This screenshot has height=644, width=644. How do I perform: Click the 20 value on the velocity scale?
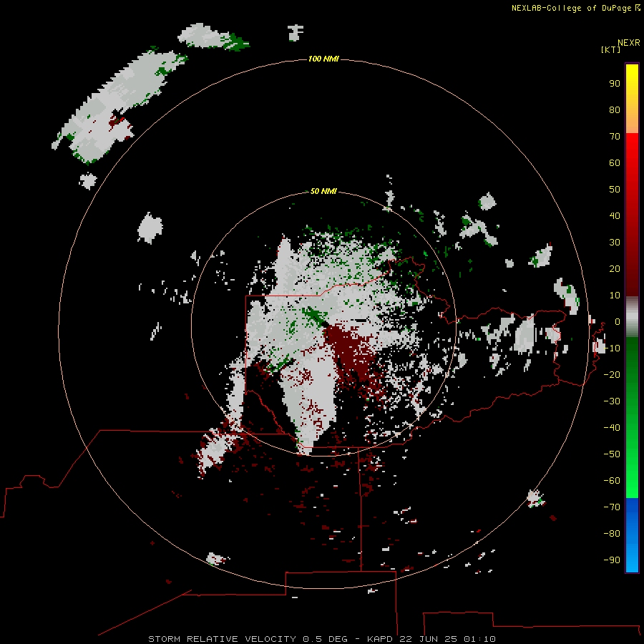click(615, 269)
